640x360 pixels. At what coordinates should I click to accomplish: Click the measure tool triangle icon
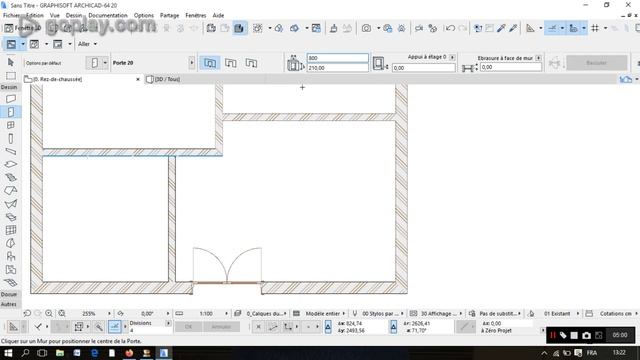[x=530, y=28]
